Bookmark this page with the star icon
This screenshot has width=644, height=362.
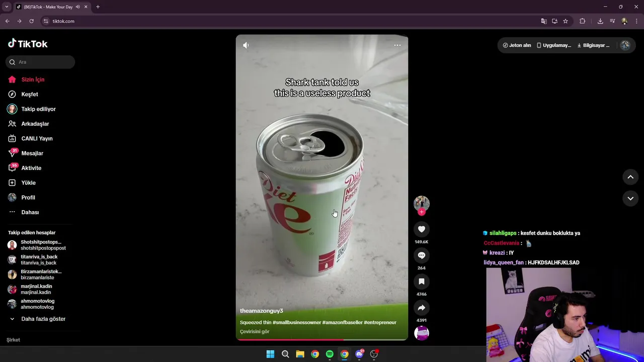566,21
